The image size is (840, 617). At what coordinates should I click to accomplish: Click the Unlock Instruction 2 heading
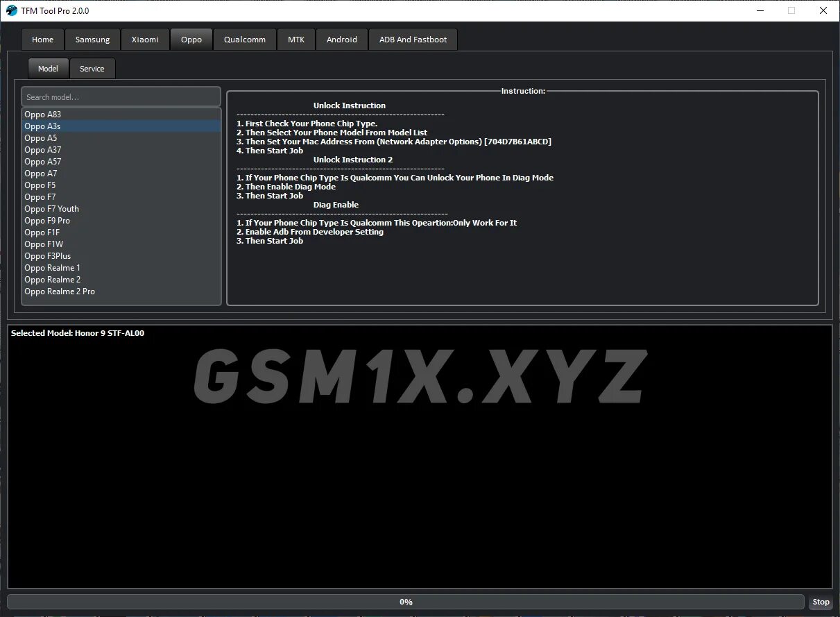[353, 160]
